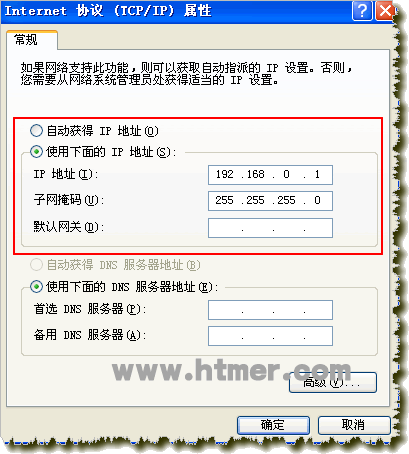Screen dimensions: 409x454
Task: Click the 首选 DNS 服务器 field
Action: point(270,310)
